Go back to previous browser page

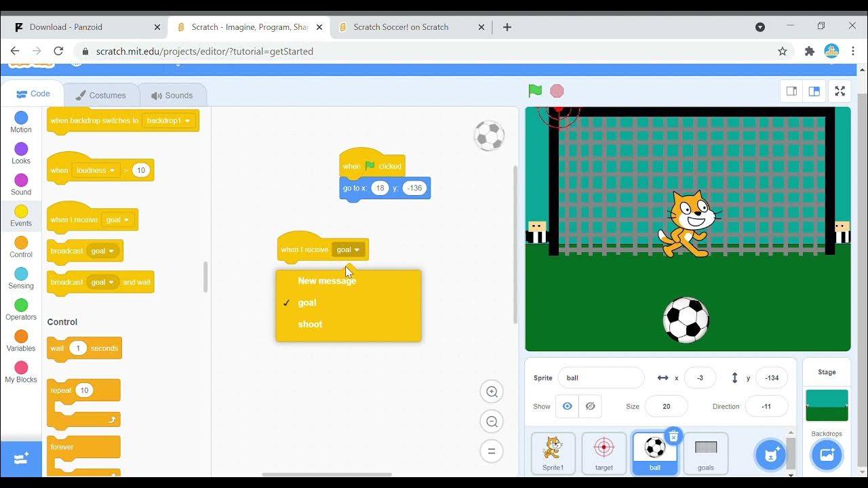tap(15, 52)
